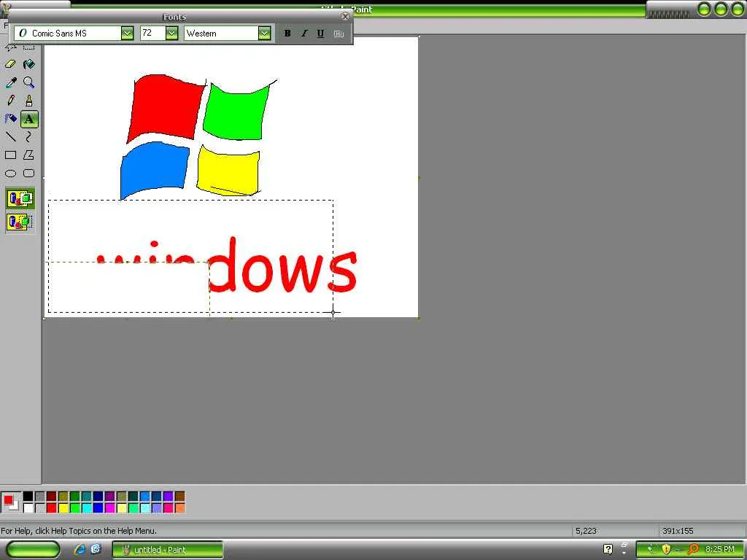Viewport: 747px width, 560px height.
Task: Toggle vertical text layout button
Action: pos(338,34)
